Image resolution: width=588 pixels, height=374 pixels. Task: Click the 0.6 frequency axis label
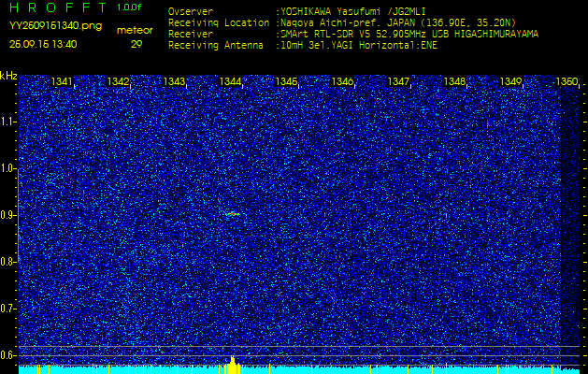coord(8,354)
